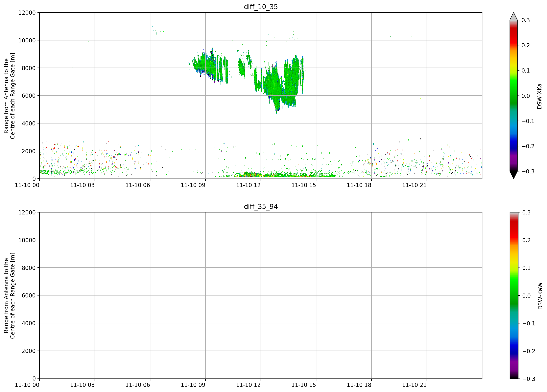Click the range y-axis label of diff_35_94
The image size is (547, 392).
[x=9, y=296]
